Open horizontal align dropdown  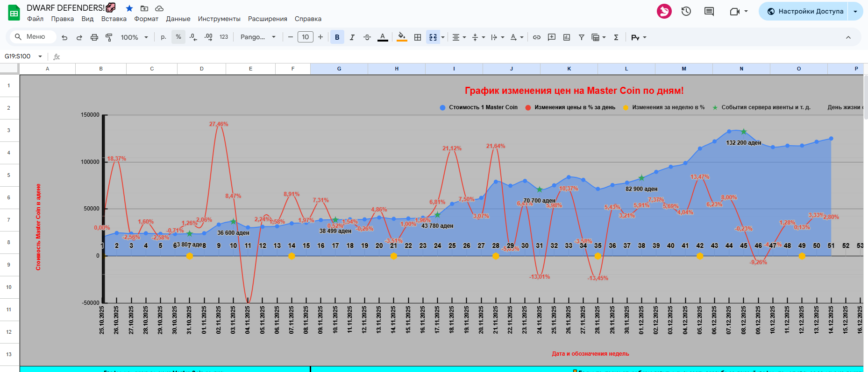(459, 37)
